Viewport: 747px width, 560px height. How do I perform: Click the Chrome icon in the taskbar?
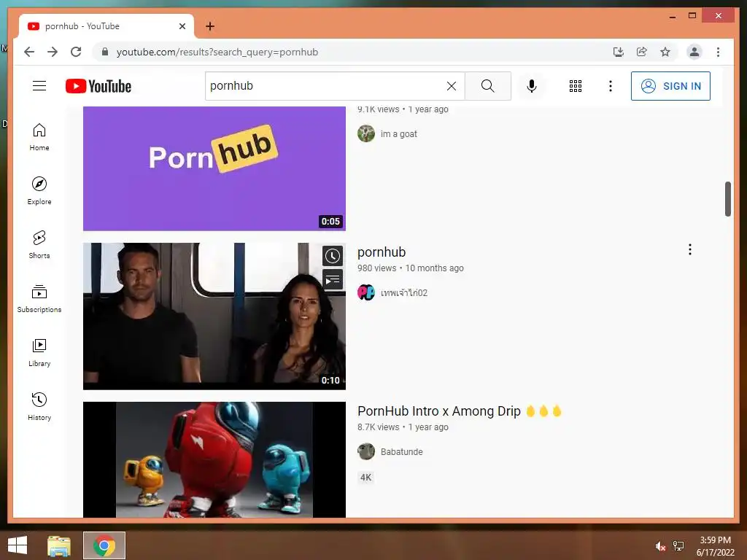[104, 545]
